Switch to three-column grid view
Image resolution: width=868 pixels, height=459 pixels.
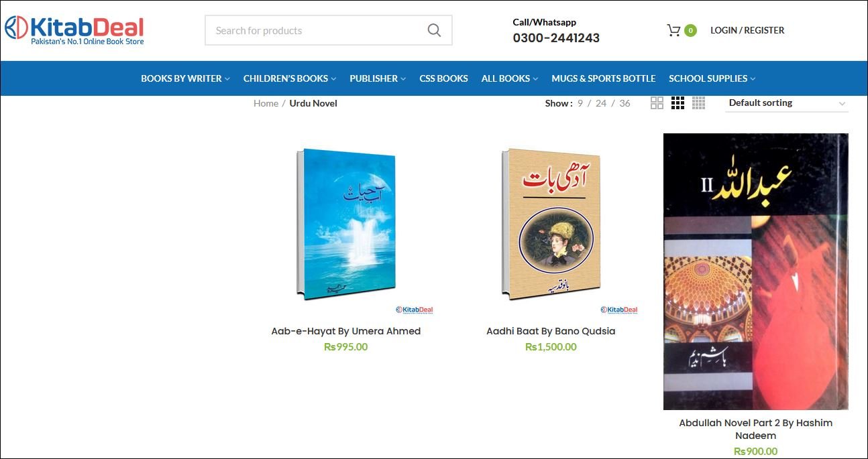click(x=677, y=103)
